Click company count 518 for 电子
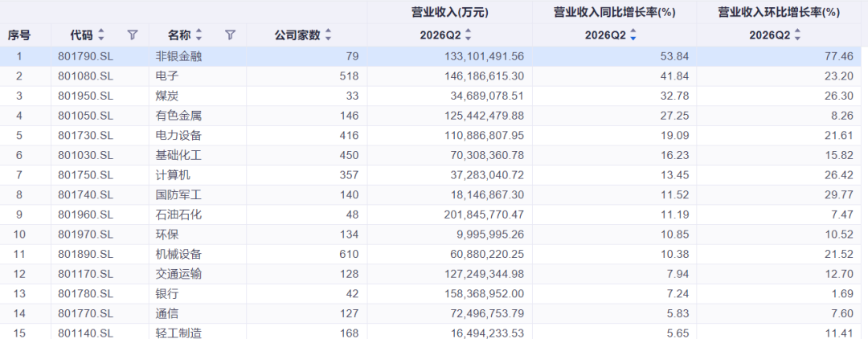 tap(349, 76)
